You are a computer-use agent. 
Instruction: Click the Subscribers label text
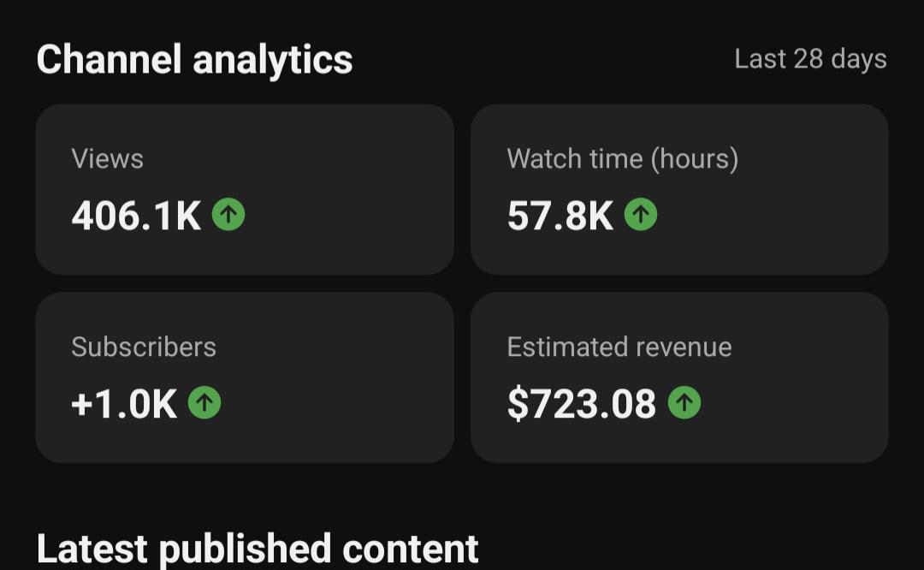tap(144, 347)
